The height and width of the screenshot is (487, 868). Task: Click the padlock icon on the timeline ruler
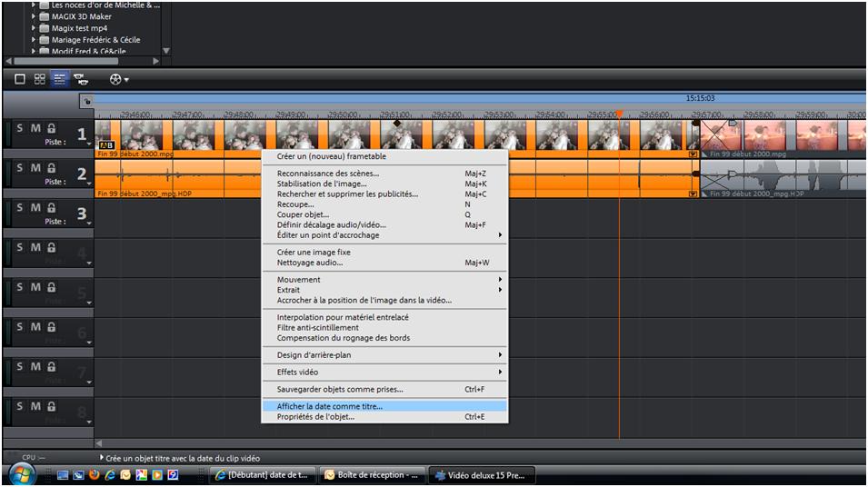pos(87,101)
